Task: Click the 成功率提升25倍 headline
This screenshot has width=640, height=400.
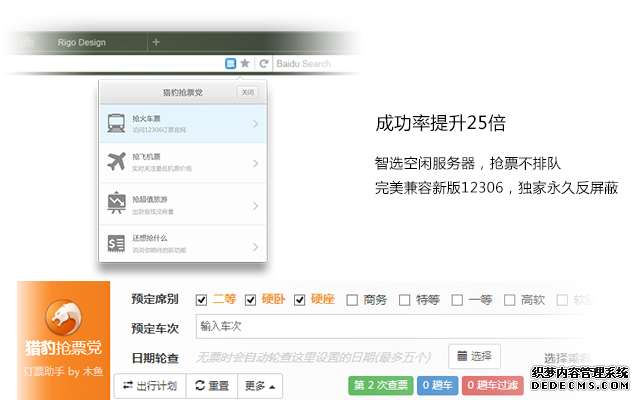Action: [x=440, y=123]
